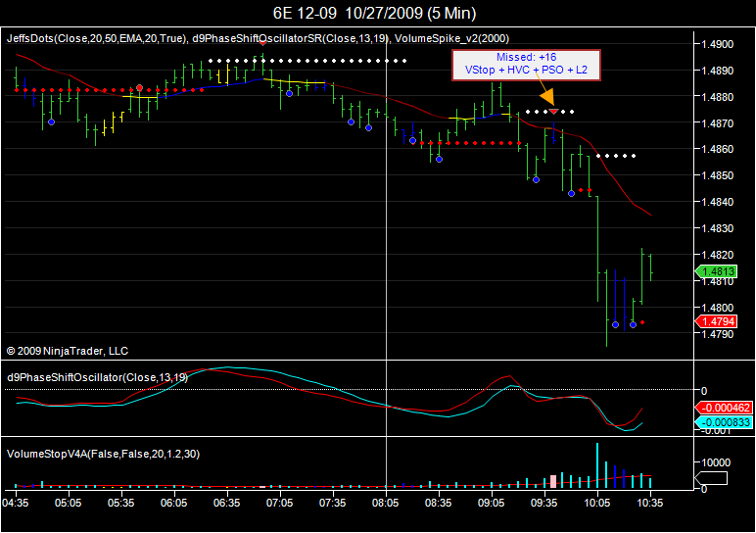The image size is (756, 533).
Task: Click the 1.4860 price axis label
Action: click(717, 149)
